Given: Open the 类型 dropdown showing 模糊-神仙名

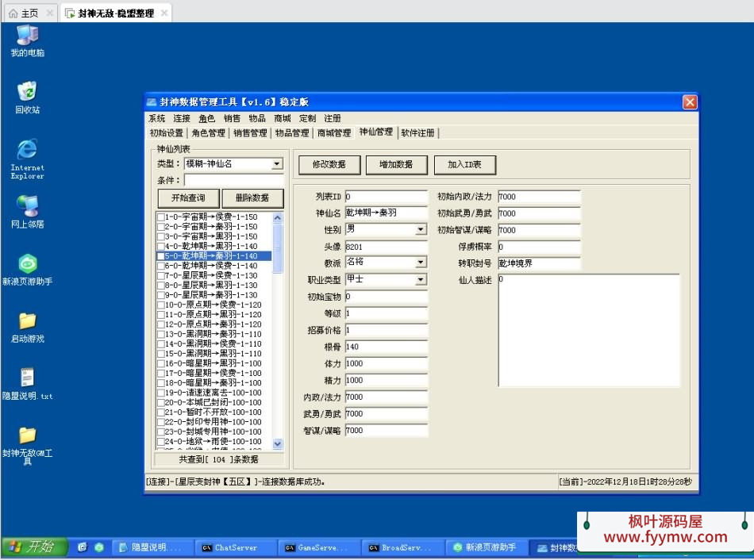Looking at the screenshot, I should (276, 163).
